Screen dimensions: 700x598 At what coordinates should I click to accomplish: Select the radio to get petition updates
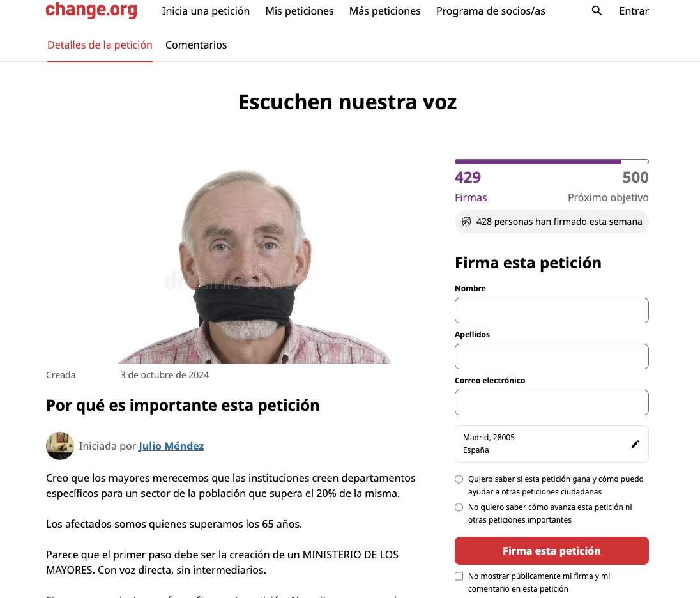pos(459,479)
